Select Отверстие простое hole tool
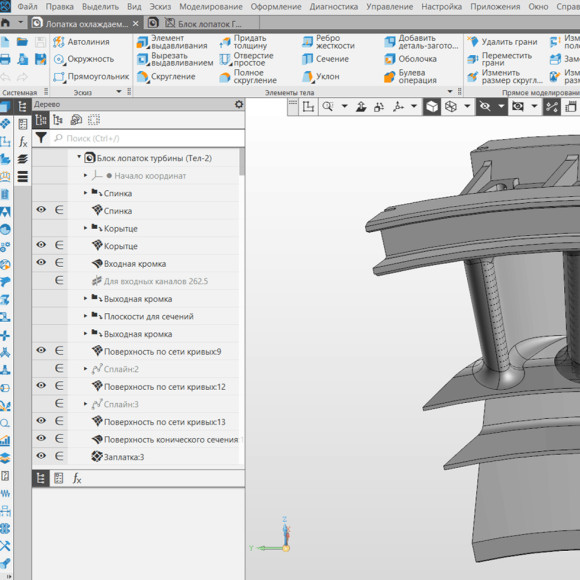The image size is (580, 580). 246,59
